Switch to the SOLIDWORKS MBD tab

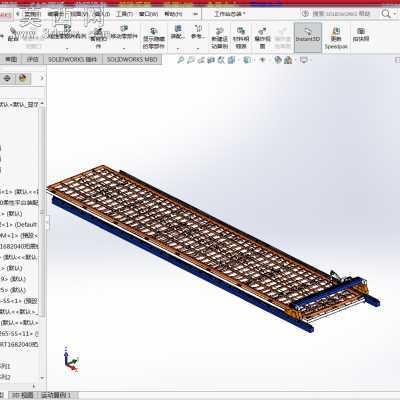[x=132, y=59]
